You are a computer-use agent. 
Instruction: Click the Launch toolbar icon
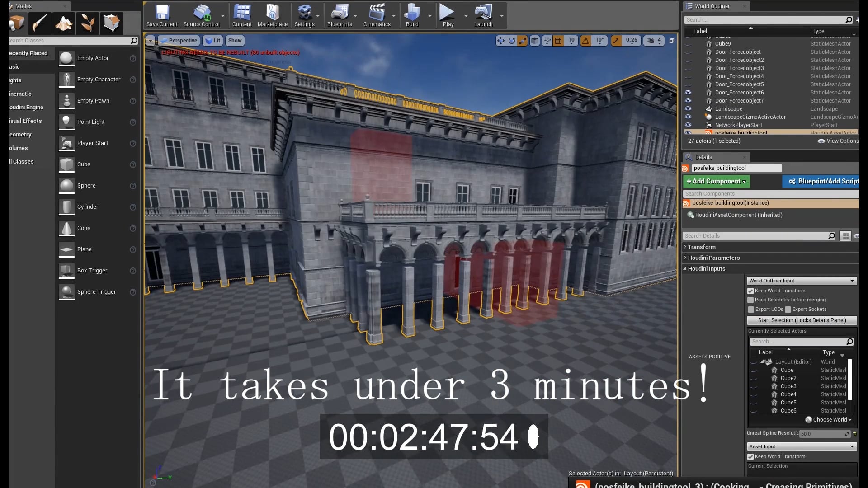click(483, 16)
